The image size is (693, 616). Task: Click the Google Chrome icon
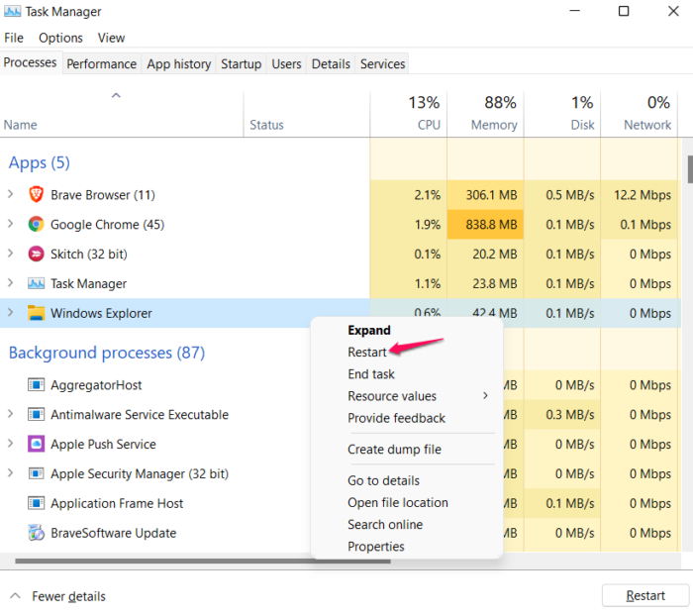(36, 225)
